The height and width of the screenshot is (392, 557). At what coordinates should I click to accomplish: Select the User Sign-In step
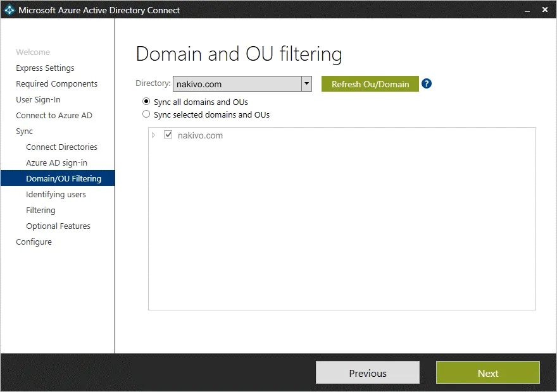pos(39,99)
